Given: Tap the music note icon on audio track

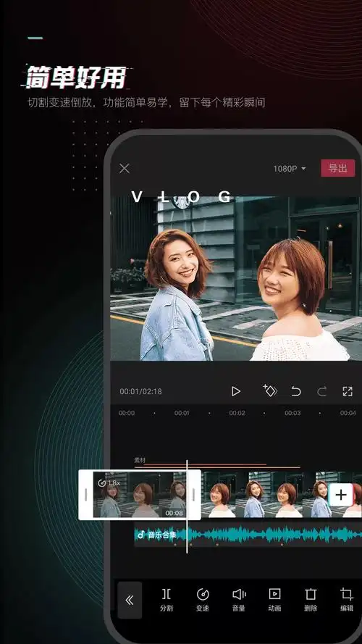Looking at the screenshot, I should click(x=140, y=535).
